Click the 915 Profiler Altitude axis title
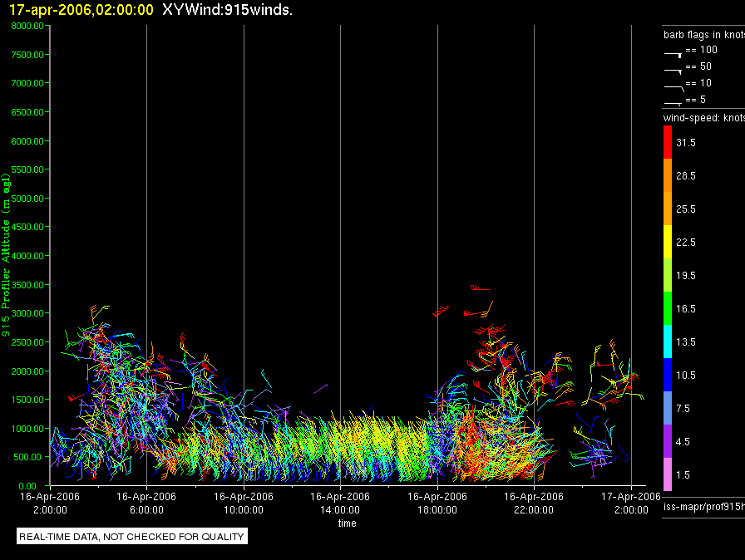Viewport: 745px width, 560px height. [x=6, y=255]
